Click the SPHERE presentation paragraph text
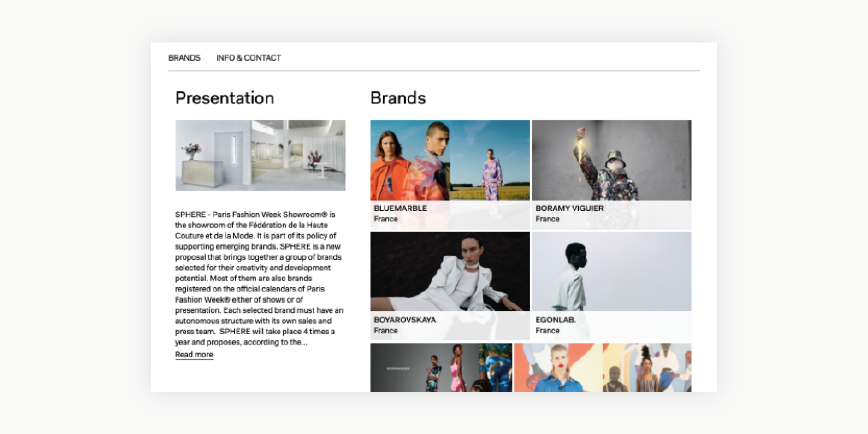The width and height of the screenshot is (868, 434). click(x=259, y=278)
